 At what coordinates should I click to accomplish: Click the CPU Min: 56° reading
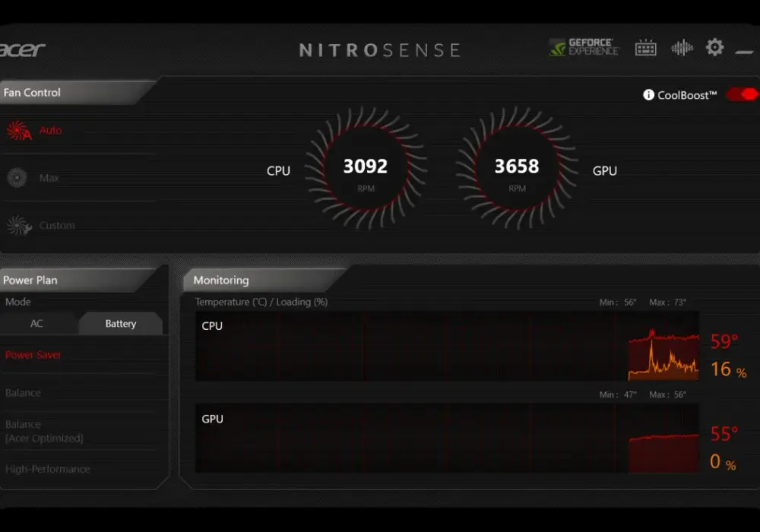click(617, 302)
